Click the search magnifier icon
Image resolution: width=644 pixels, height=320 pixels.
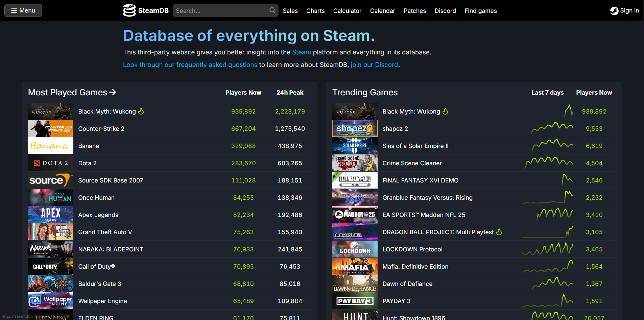click(272, 10)
